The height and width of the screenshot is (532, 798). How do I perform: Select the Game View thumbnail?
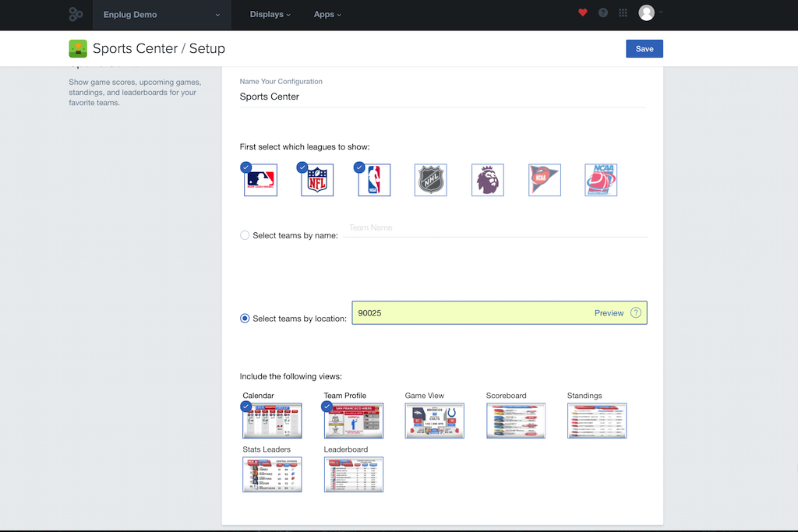(x=435, y=421)
